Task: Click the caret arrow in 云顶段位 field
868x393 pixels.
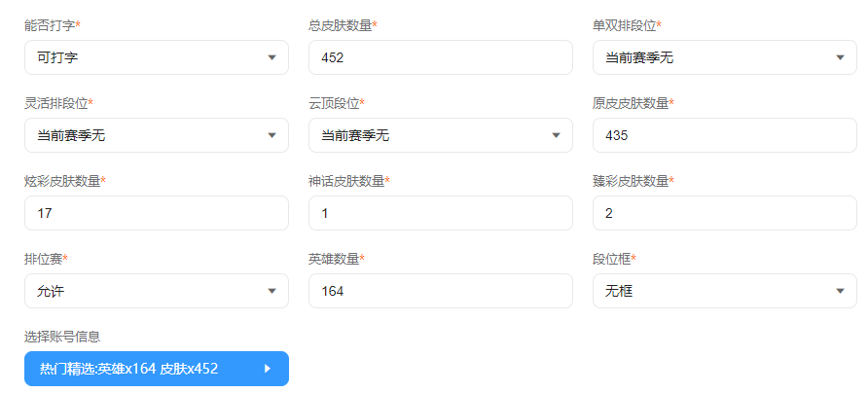Action: click(556, 135)
